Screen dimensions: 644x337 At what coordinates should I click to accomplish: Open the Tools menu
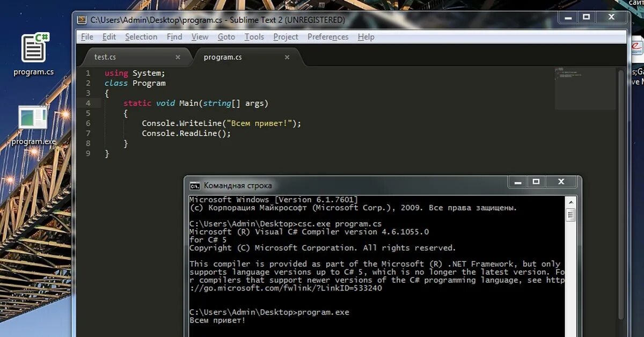point(254,36)
